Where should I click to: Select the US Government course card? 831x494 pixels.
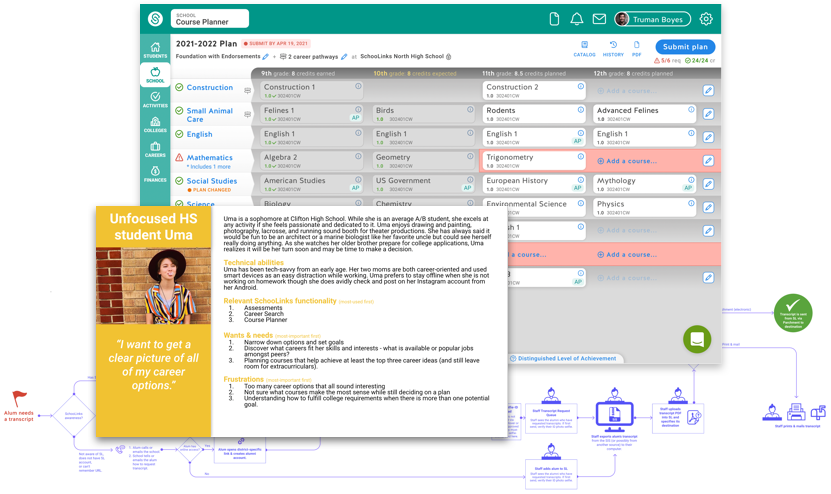tap(423, 184)
